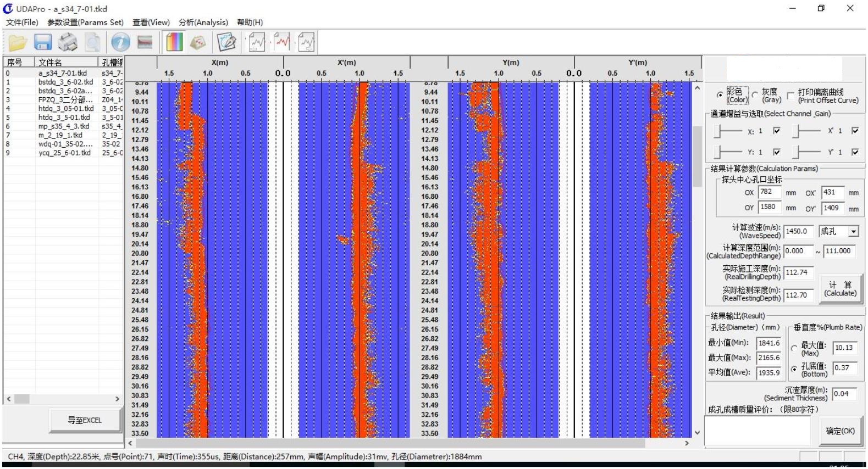
Task: Click the right arrow of the file list scrollbar
Action: pyautogui.click(x=117, y=399)
